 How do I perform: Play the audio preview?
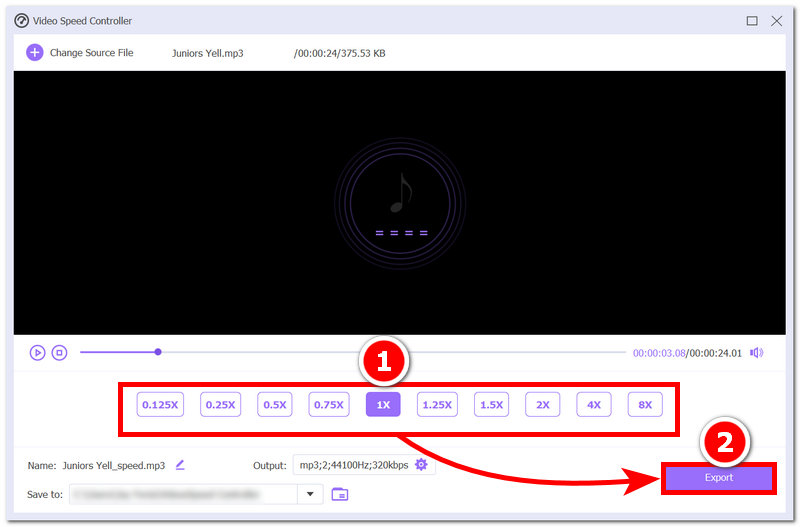tap(37, 353)
